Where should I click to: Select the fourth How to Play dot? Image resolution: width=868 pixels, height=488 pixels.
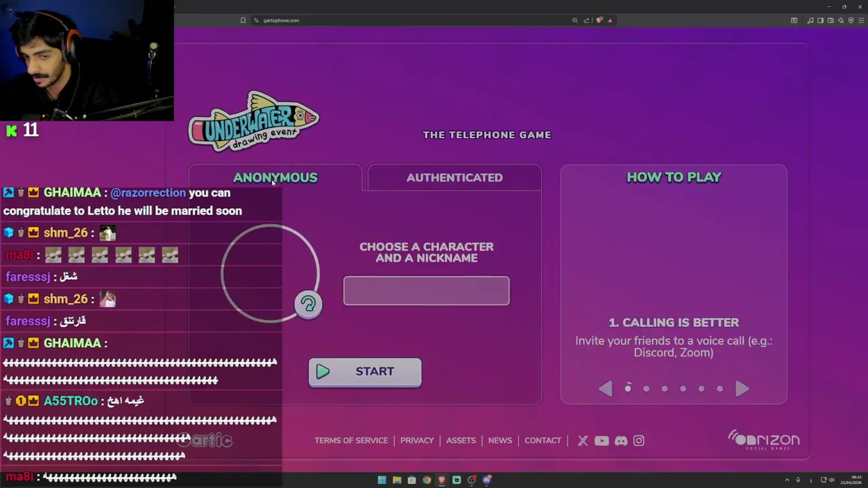click(683, 388)
